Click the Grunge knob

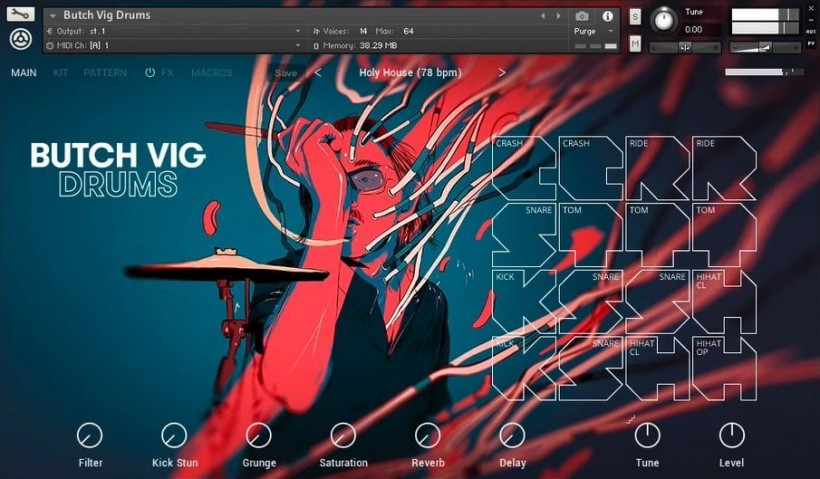(259, 436)
